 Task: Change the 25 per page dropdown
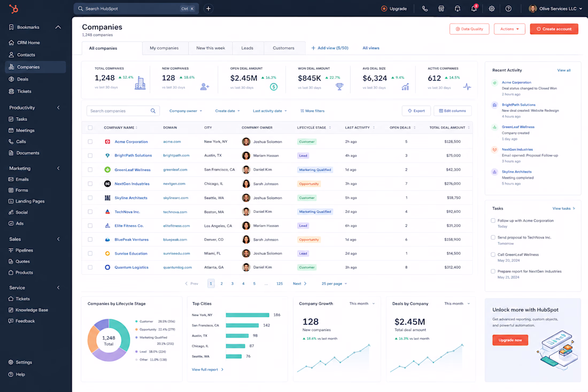coord(334,284)
